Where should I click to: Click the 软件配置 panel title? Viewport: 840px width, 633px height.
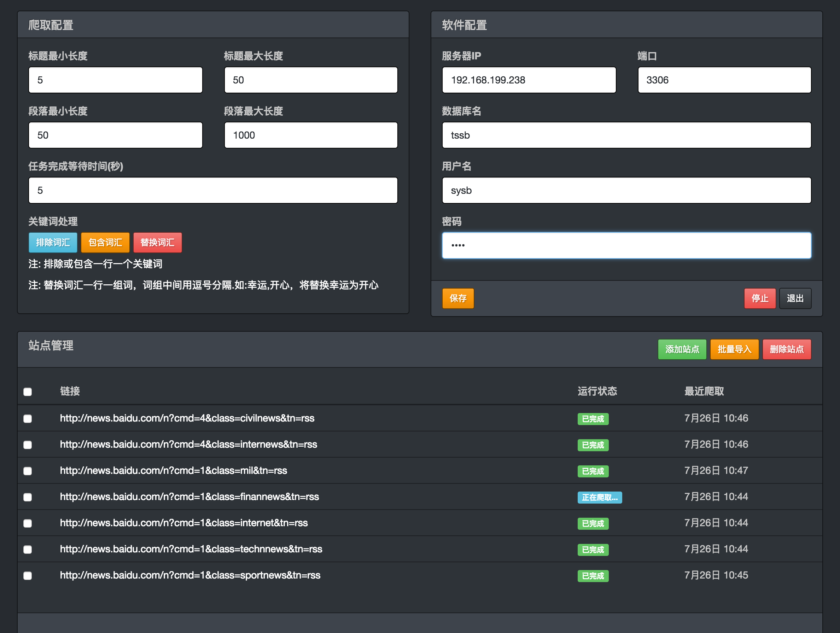click(465, 25)
